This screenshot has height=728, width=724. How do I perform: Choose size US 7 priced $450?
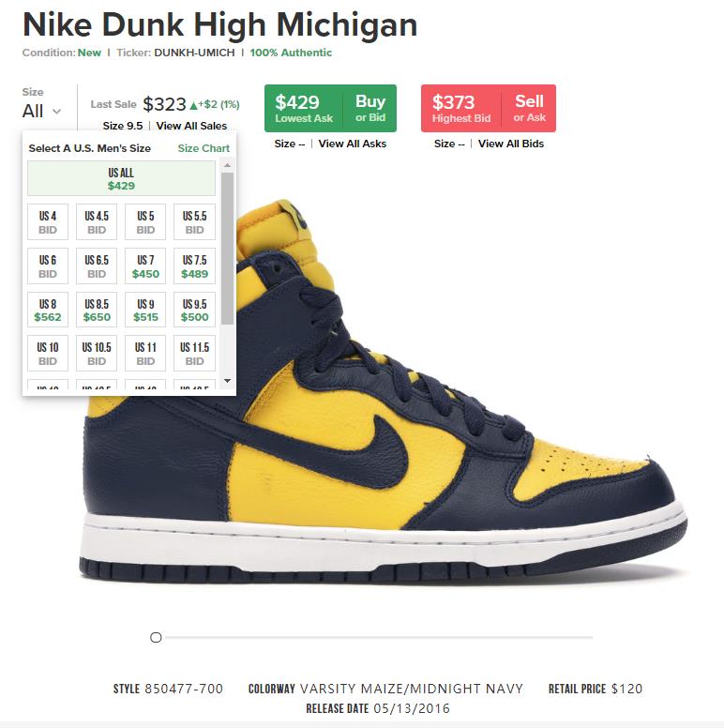tap(145, 266)
